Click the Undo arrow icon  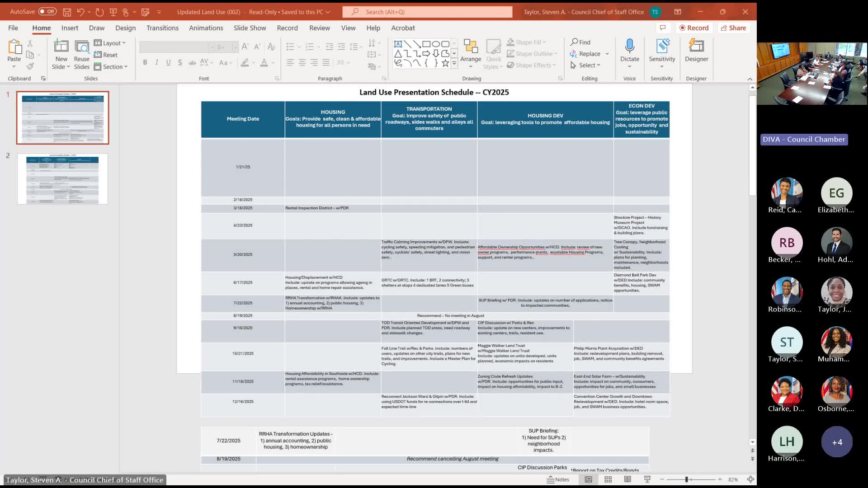80,12
